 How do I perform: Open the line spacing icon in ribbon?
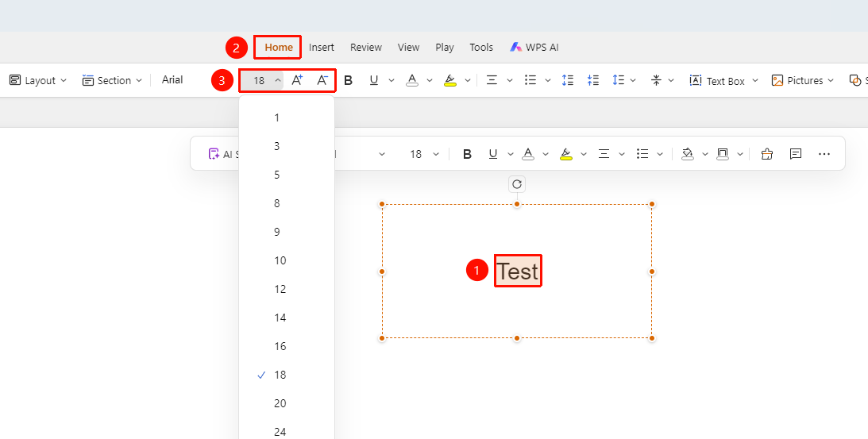coord(619,80)
